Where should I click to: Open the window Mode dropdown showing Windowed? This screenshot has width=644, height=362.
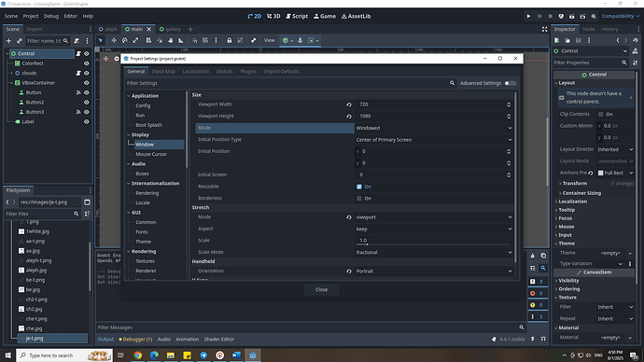(434, 128)
